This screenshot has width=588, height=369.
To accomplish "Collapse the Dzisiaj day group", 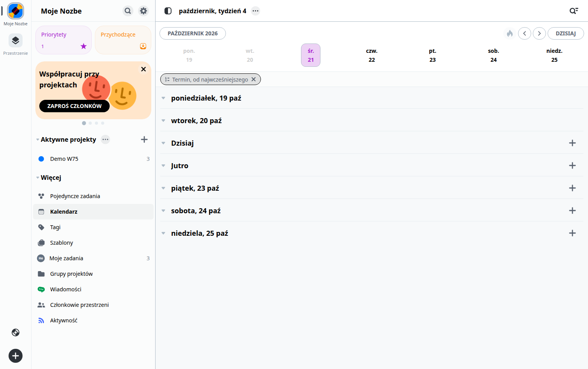I will pyautogui.click(x=163, y=143).
